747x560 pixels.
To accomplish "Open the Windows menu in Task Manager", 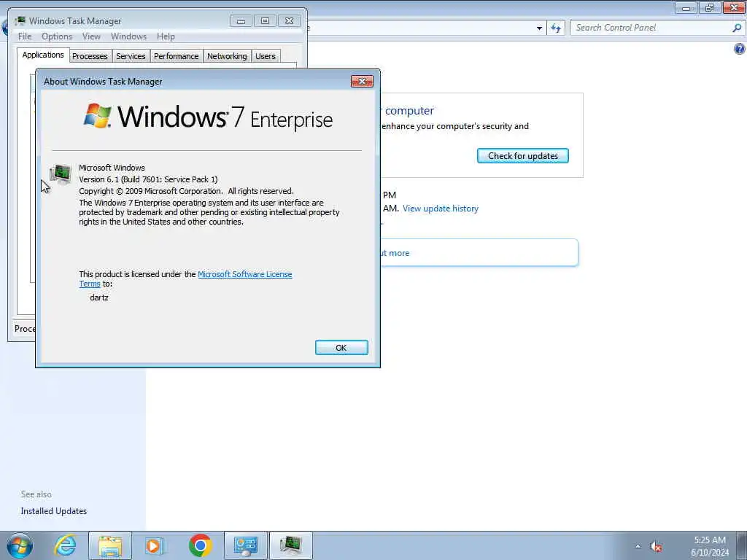I will (x=128, y=36).
